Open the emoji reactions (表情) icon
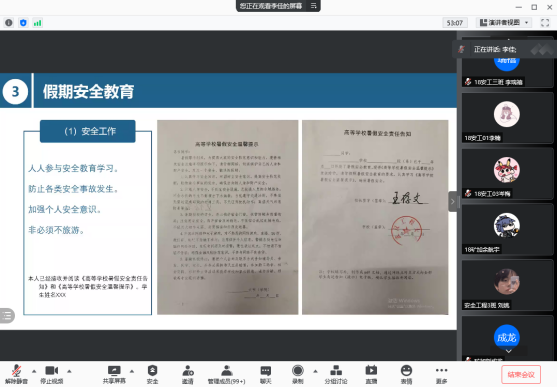This screenshot has height=388, width=558. (x=406, y=374)
